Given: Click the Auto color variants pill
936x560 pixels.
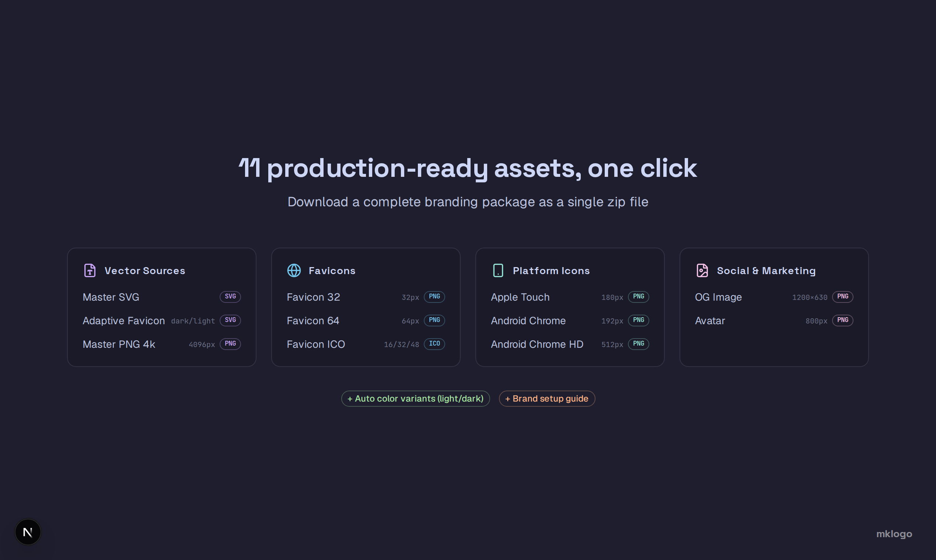Looking at the screenshot, I should click(x=416, y=399).
